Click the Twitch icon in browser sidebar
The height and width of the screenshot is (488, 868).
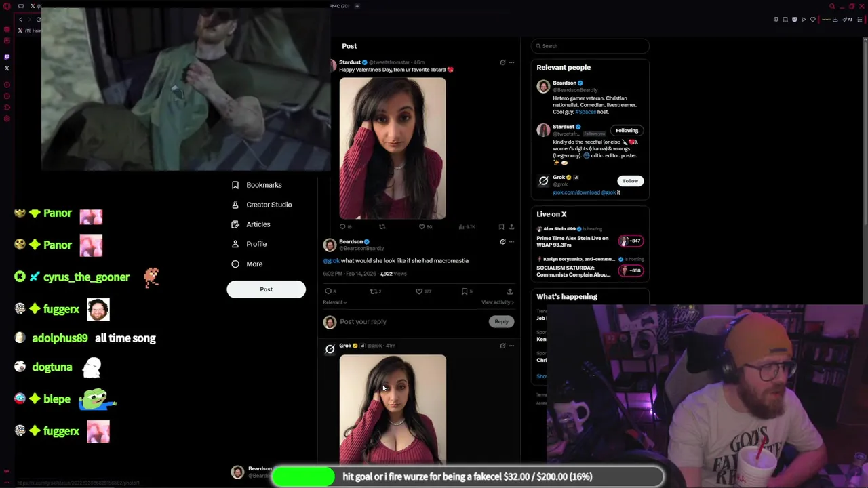click(7, 57)
